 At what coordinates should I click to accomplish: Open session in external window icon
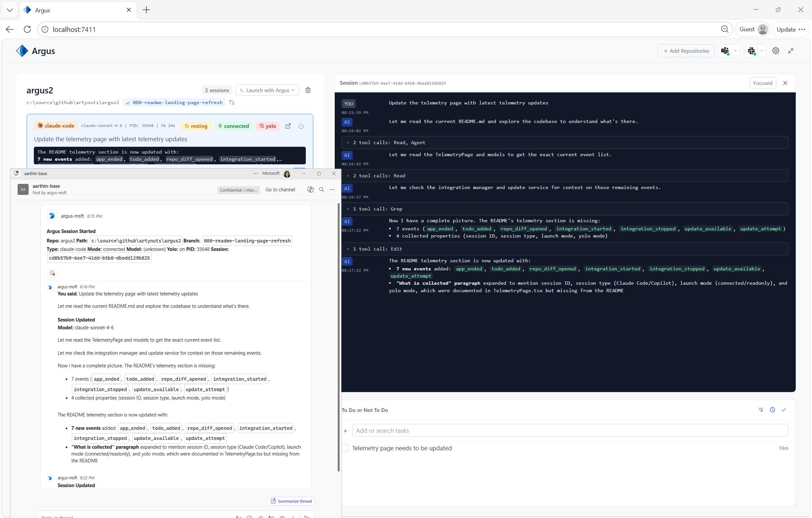[288, 126]
